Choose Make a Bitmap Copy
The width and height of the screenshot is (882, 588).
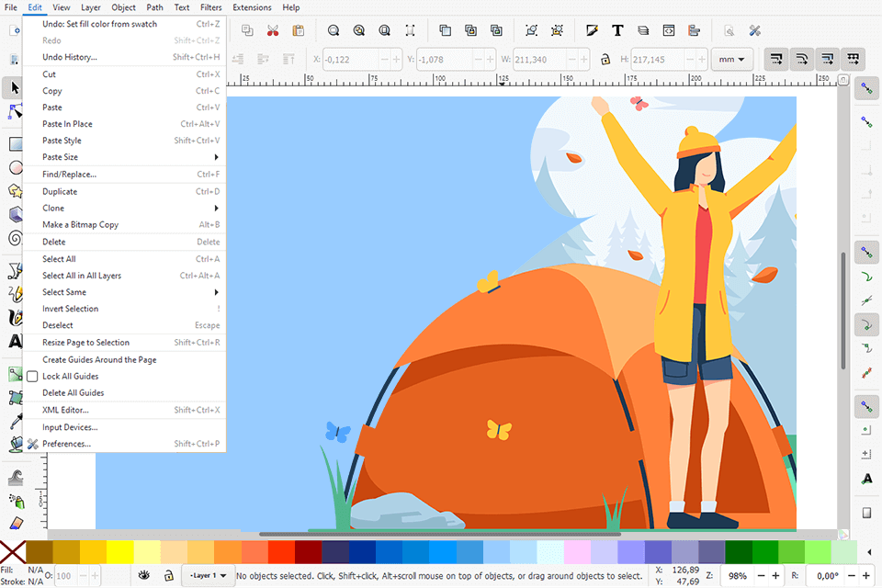(x=124, y=224)
